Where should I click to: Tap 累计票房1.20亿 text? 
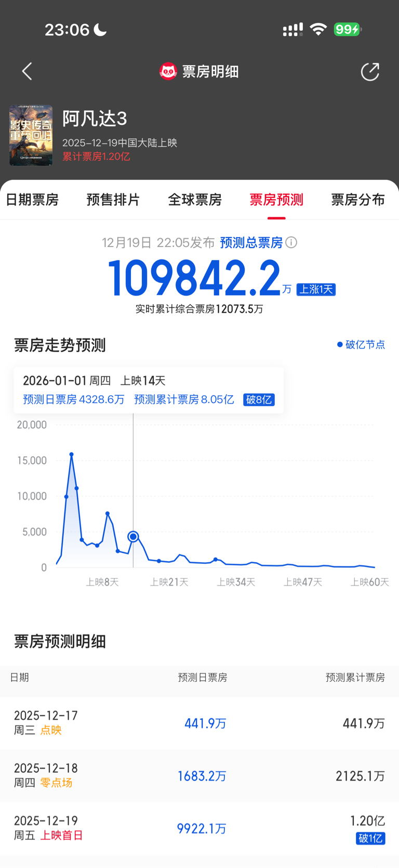[96, 157]
